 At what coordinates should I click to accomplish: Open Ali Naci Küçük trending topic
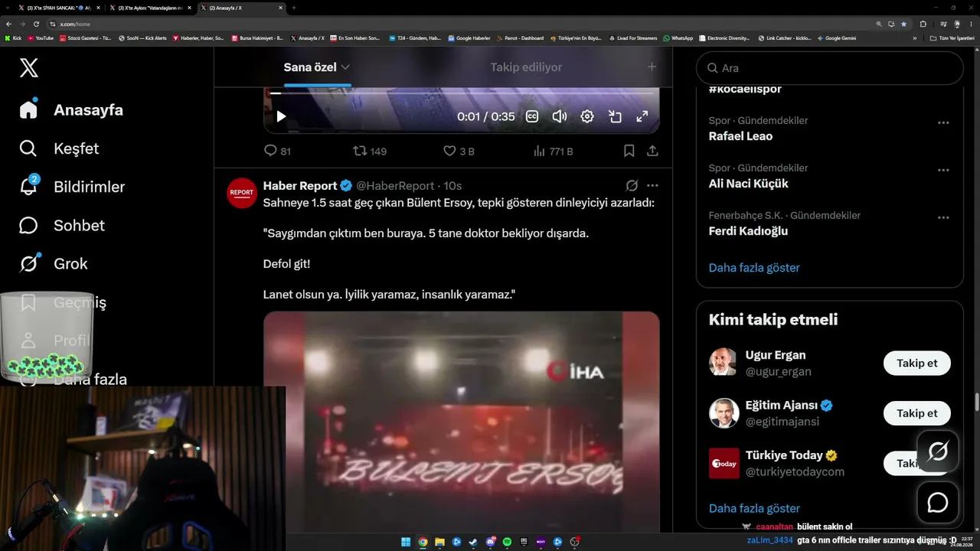click(748, 184)
